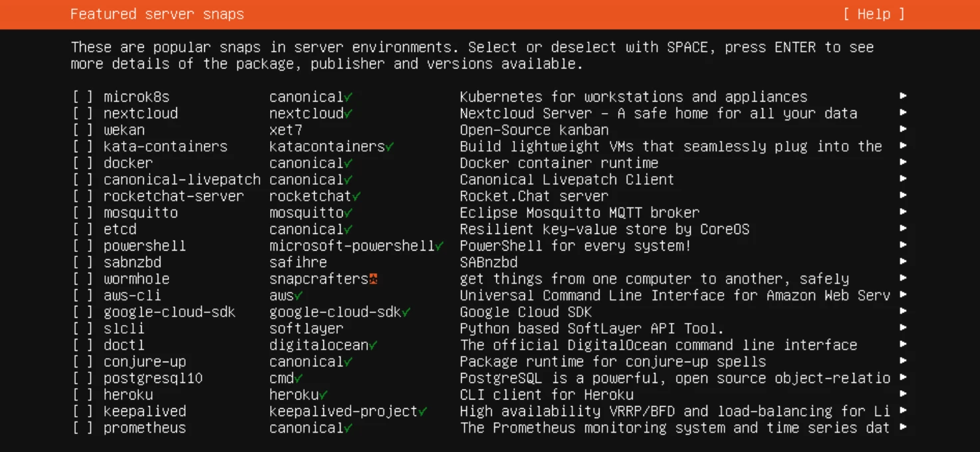Click the verified tick beside keepalived-project
980x452 pixels.
point(423,411)
